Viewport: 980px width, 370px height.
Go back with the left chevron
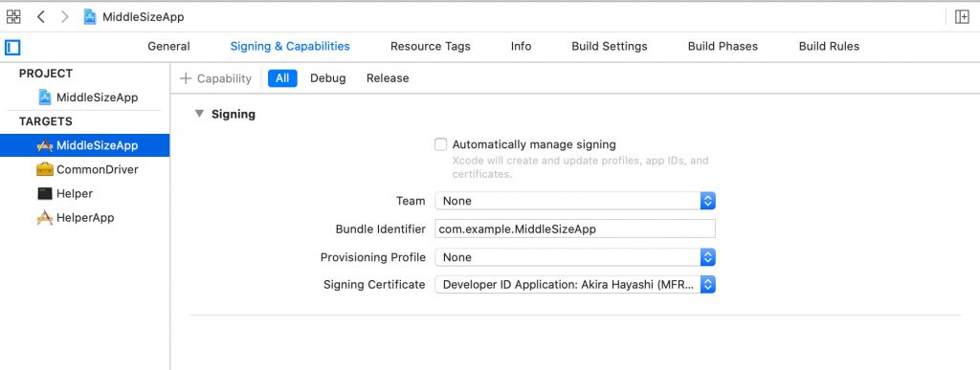click(40, 17)
